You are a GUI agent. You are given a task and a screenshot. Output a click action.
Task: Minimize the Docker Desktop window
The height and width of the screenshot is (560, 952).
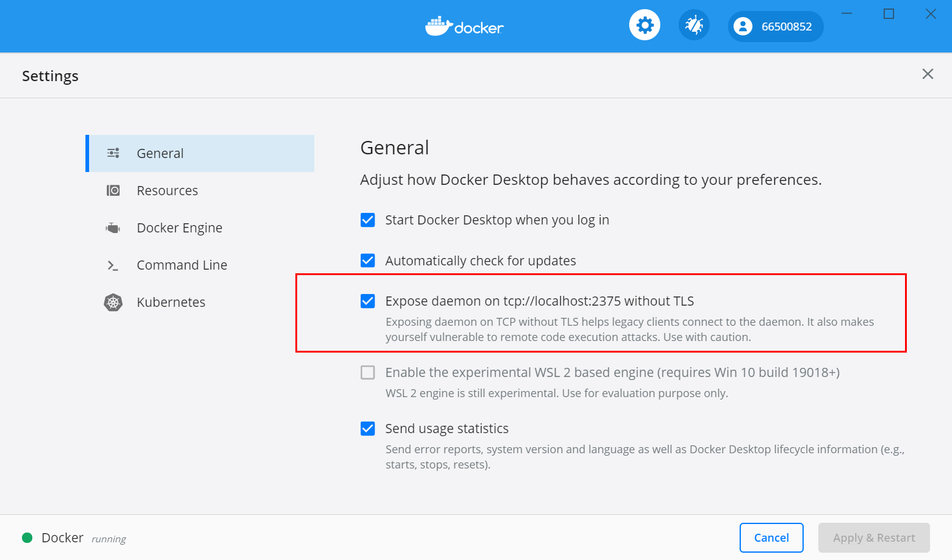[846, 13]
